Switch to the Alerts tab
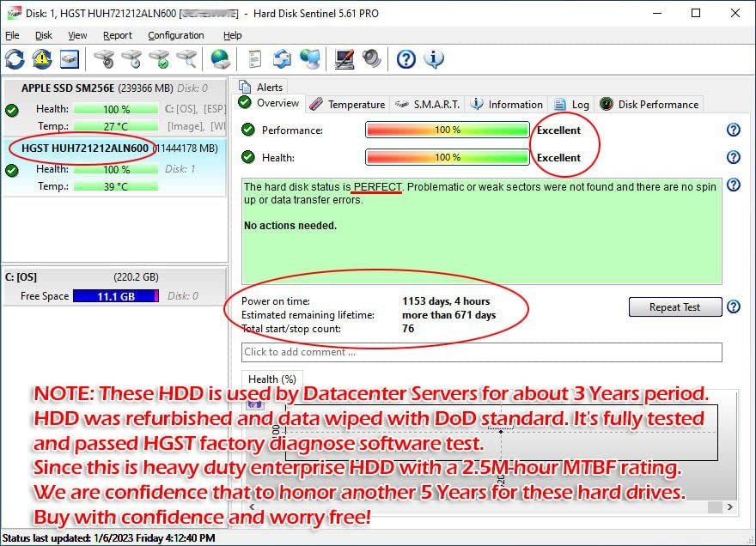756x546 pixels. (261, 87)
